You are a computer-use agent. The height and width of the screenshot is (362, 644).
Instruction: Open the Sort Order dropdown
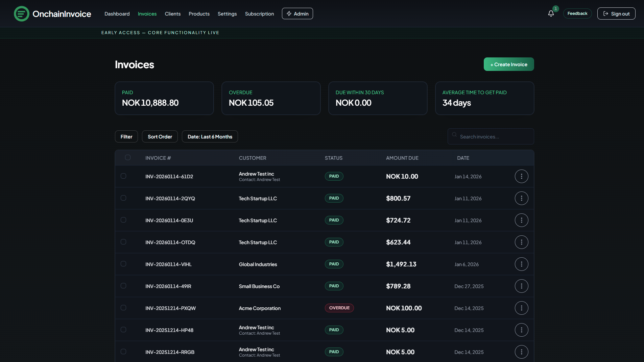(x=160, y=136)
